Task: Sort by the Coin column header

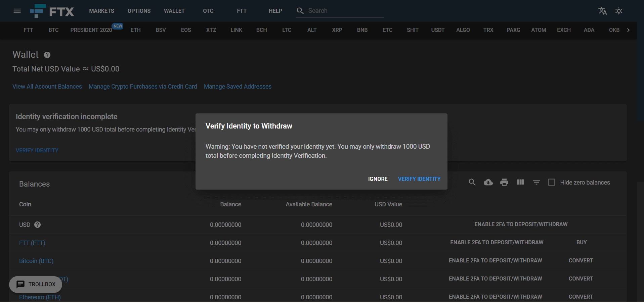Action: click(x=25, y=204)
